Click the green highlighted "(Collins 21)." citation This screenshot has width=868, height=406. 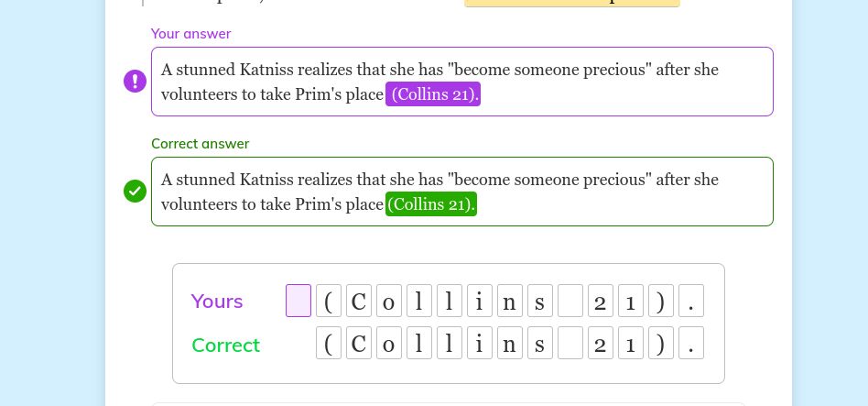pos(431,204)
